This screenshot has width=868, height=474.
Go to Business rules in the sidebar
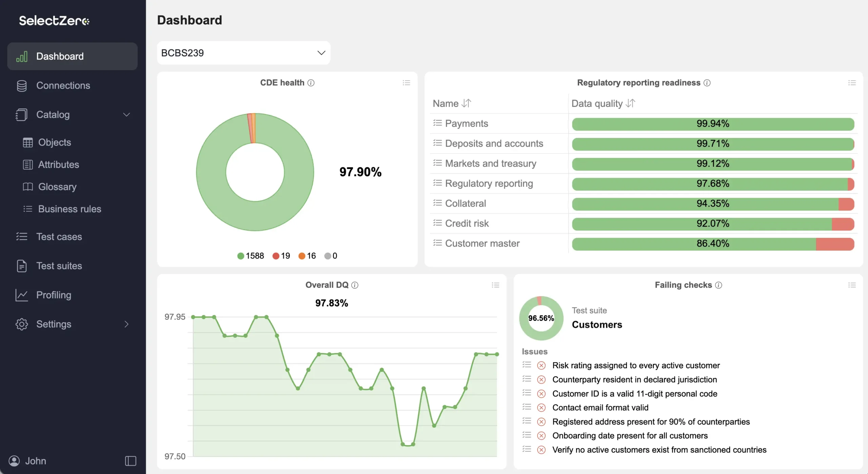(70, 209)
